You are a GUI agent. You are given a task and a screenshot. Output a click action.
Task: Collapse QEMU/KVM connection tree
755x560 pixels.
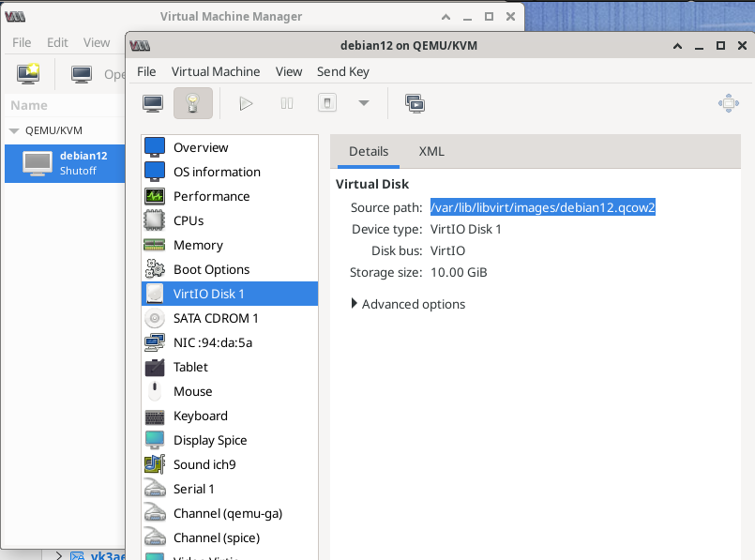pyautogui.click(x=14, y=131)
